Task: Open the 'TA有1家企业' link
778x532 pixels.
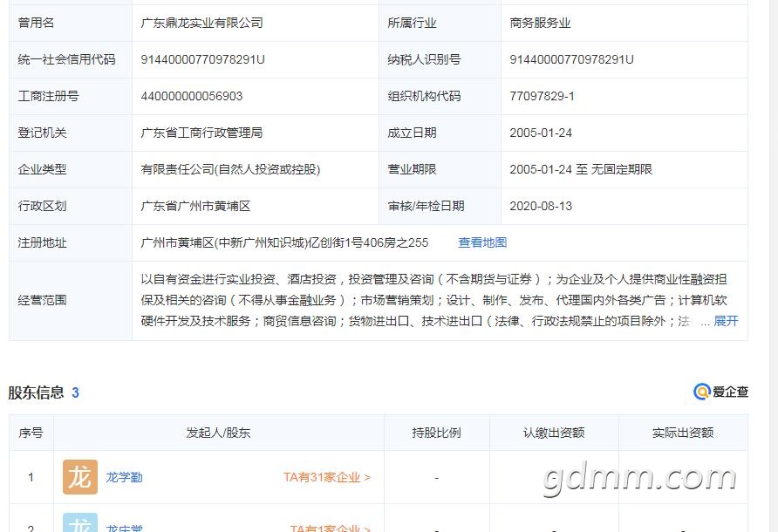Action: pyautogui.click(x=330, y=528)
